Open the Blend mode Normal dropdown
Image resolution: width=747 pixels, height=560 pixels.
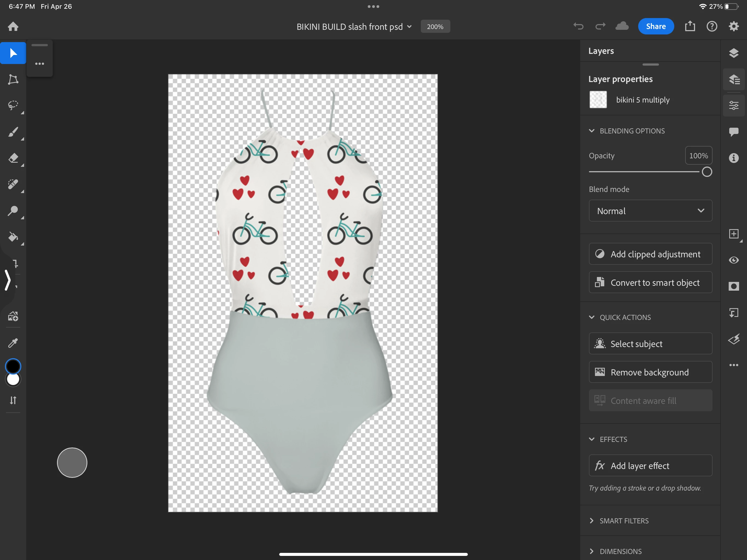click(650, 211)
